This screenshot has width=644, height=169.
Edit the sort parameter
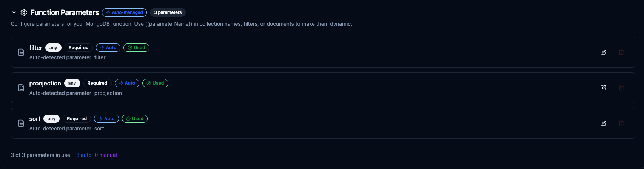[603, 123]
